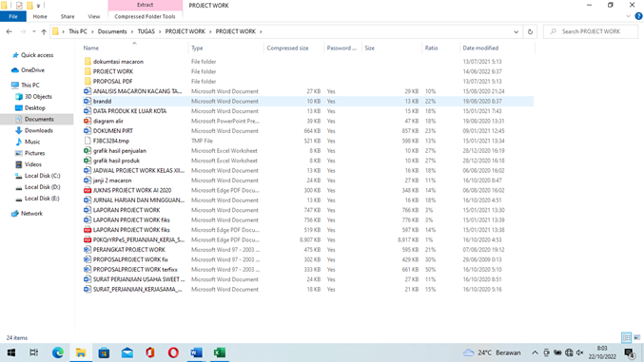Select PROPOSALPROJECT WORK terfixx file
This screenshot has height=362, width=644.
[135, 270]
